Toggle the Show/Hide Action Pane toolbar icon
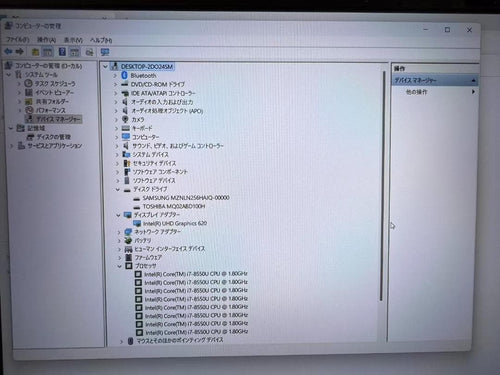 74,52
